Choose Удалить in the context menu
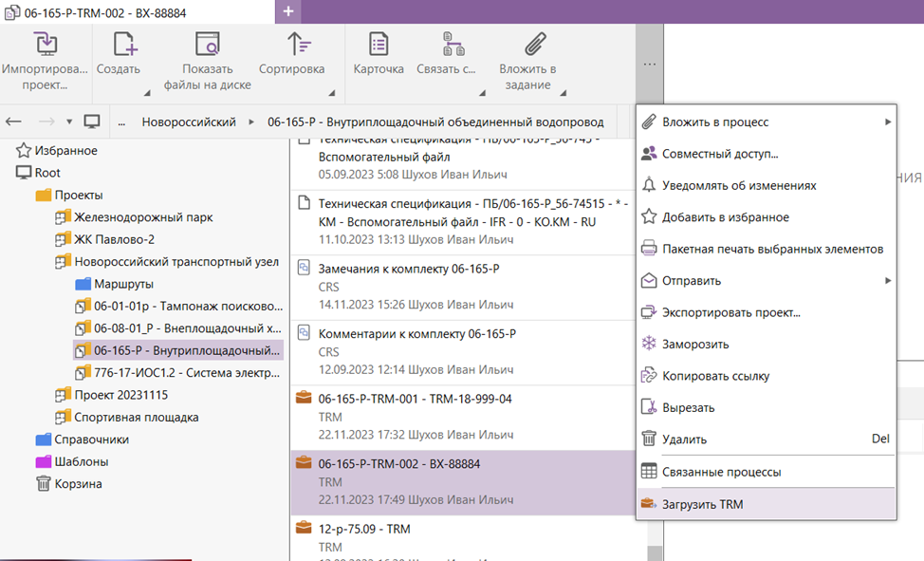This screenshot has width=924, height=561. (x=767, y=439)
